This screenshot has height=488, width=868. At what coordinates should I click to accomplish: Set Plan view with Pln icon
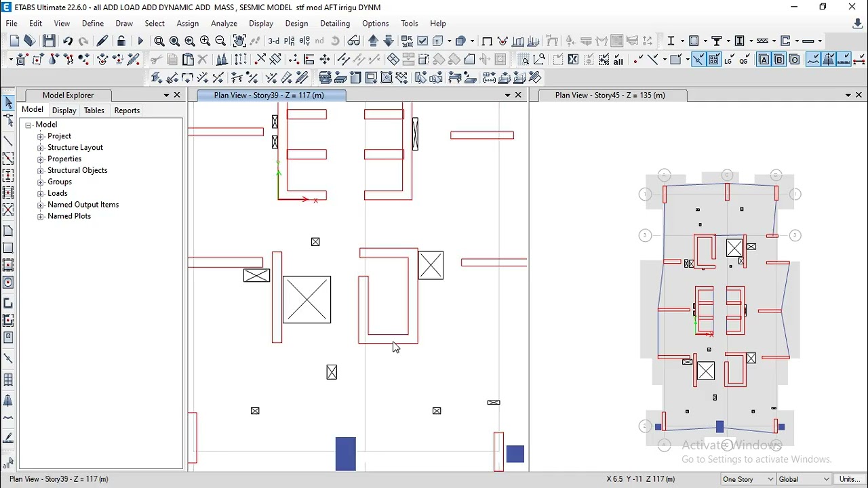coord(290,41)
